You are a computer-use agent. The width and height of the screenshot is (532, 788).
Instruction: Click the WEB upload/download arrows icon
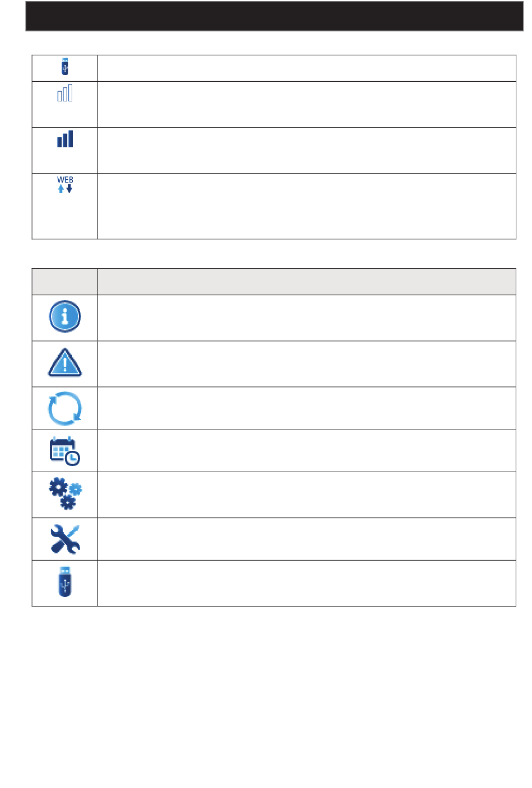click(65, 185)
